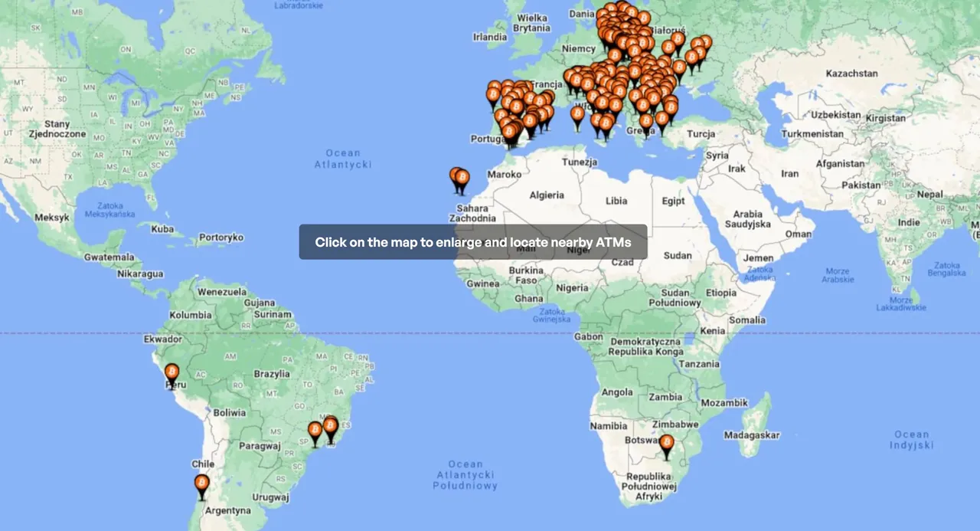Image resolution: width=980 pixels, height=531 pixels.
Task: Click the Wenezuela country label
Action: (222, 292)
